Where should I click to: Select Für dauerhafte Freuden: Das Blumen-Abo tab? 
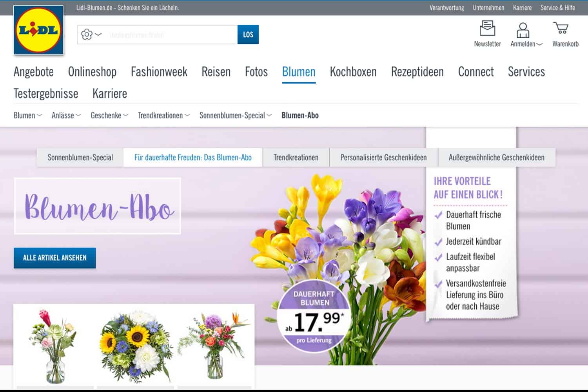[193, 158]
